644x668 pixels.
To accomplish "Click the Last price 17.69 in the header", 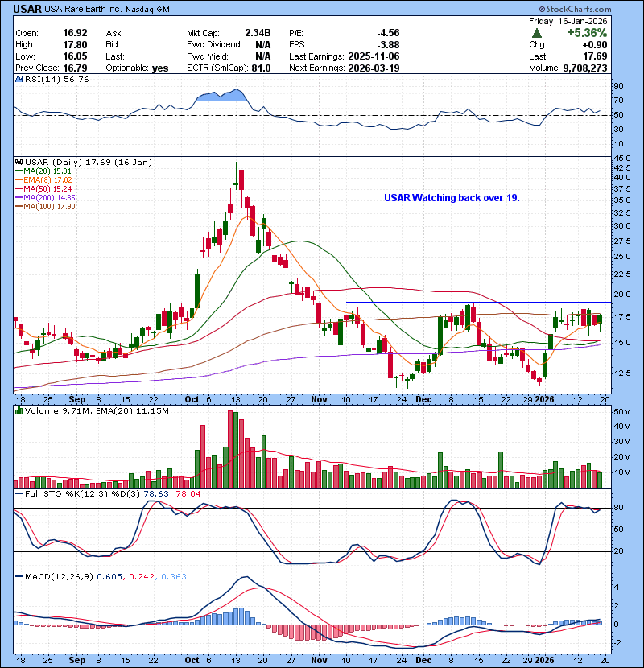I will pos(595,56).
